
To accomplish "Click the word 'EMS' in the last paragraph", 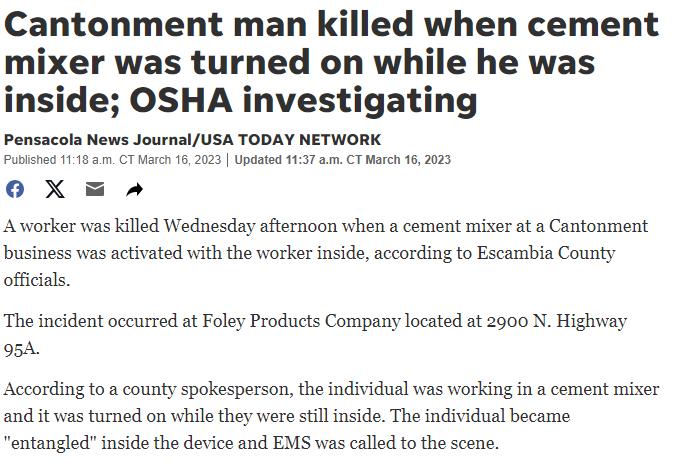I will coord(291,443).
